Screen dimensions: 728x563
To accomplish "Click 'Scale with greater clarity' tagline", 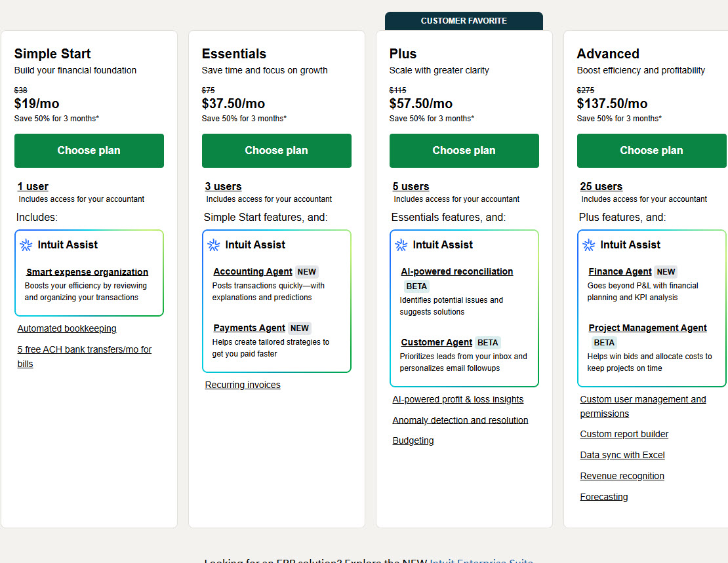I will point(439,71).
